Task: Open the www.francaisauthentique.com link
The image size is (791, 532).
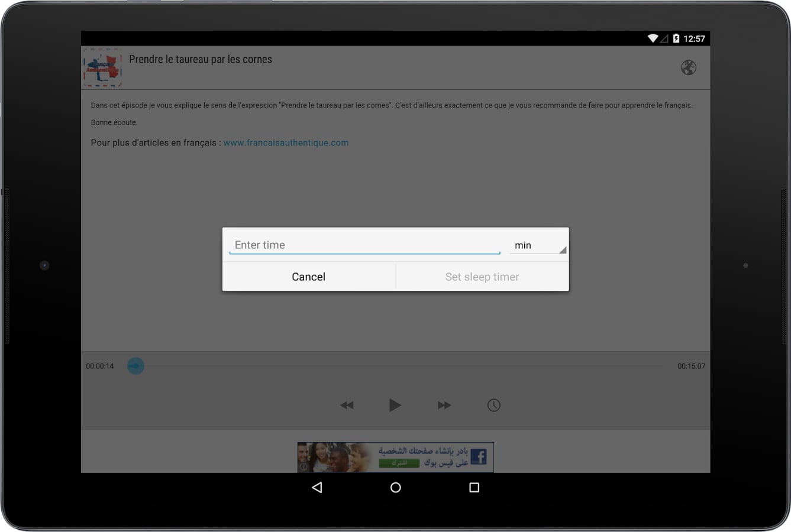Action: [x=286, y=142]
